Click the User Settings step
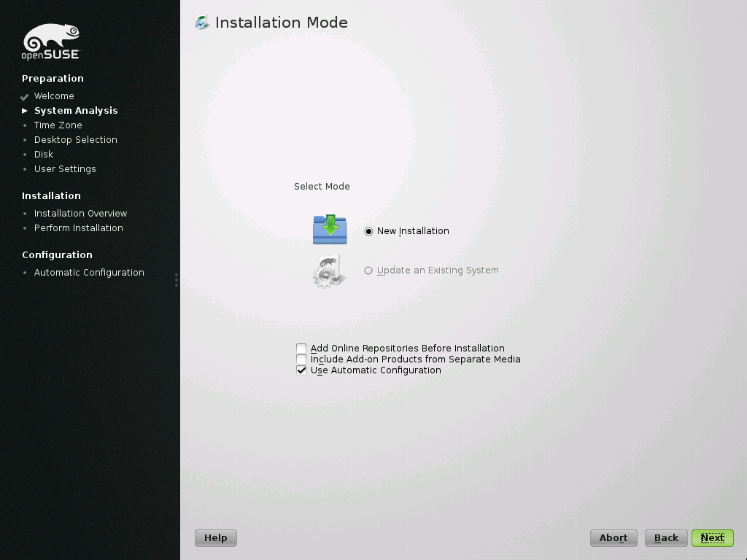This screenshot has width=747, height=560. click(x=65, y=169)
